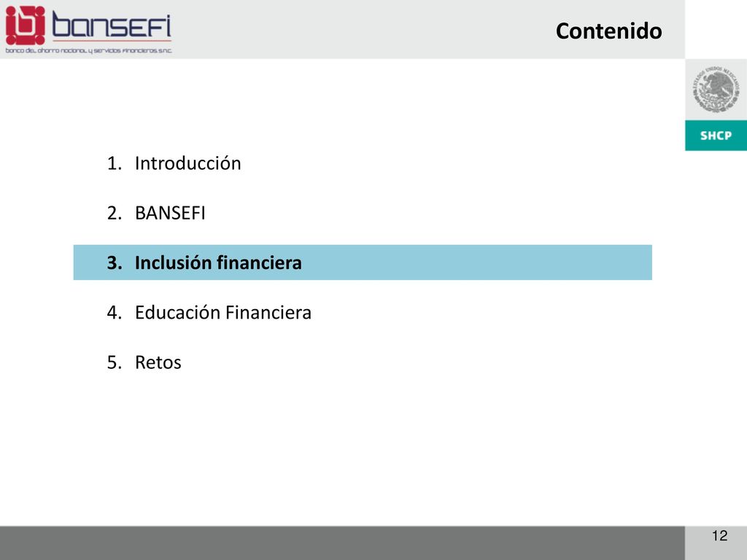Viewport: 747px width, 560px height.
Task: Open the 'Introducción' section item
Action: [x=187, y=163]
